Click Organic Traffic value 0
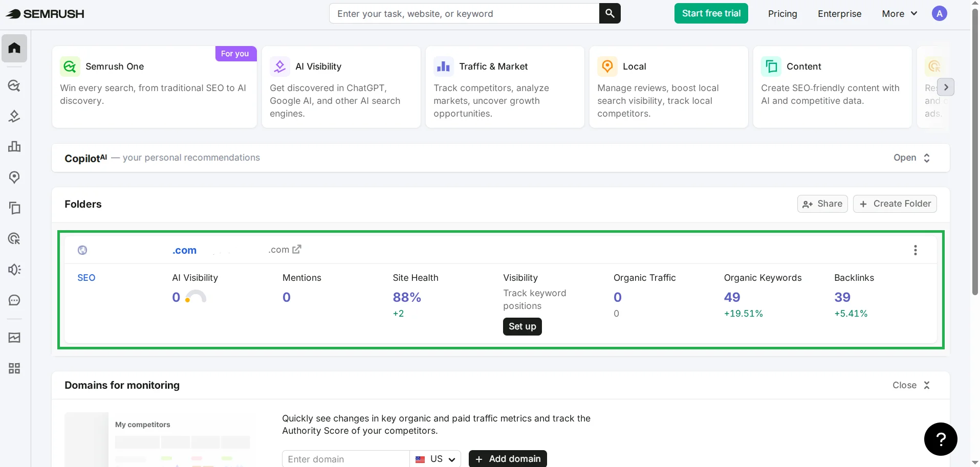 [x=618, y=297]
